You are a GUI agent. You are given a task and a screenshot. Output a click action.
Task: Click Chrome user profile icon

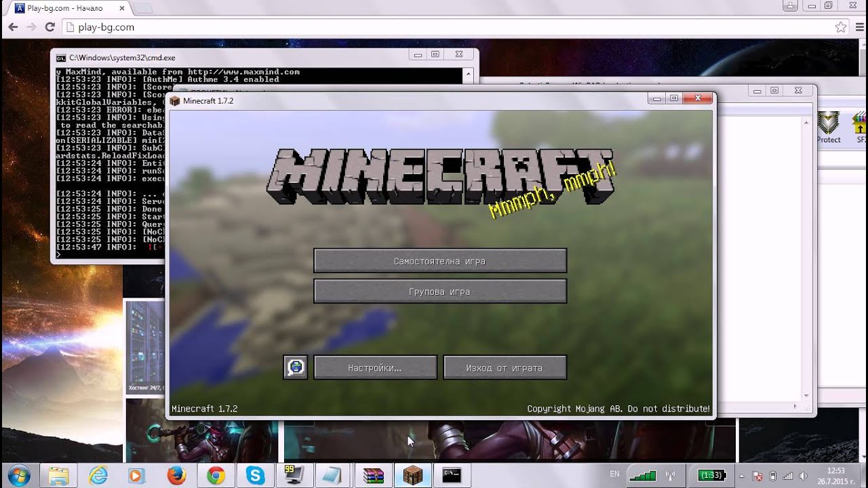pyautogui.click(x=790, y=5)
